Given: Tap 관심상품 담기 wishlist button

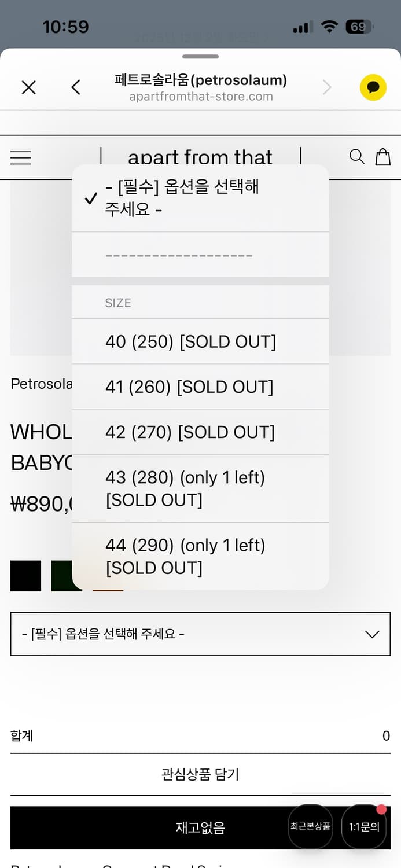Looking at the screenshot, I should 200,774.
